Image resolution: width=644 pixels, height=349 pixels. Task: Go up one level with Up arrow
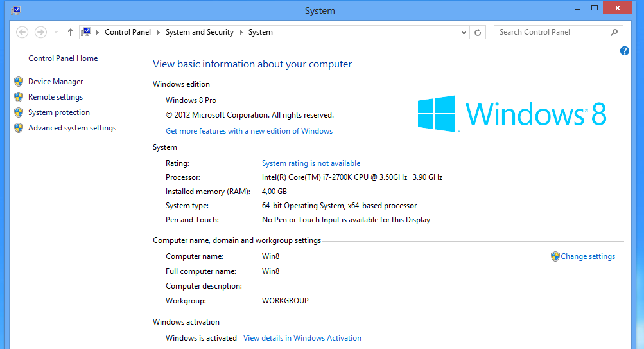pos(70,32)
